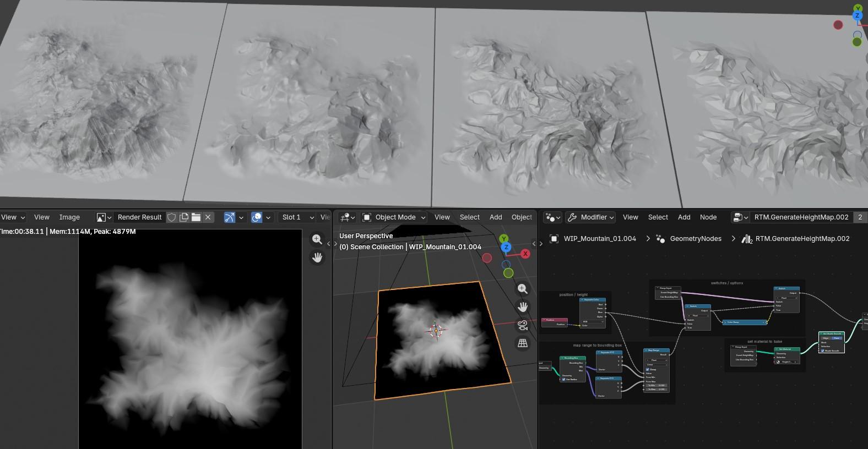
Task: Toggle camera view in the 3D viewport
Action: tap(523, 325)
